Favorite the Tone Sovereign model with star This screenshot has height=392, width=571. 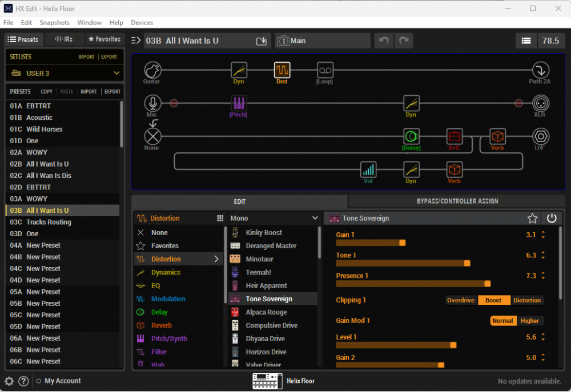click(532, 219)
